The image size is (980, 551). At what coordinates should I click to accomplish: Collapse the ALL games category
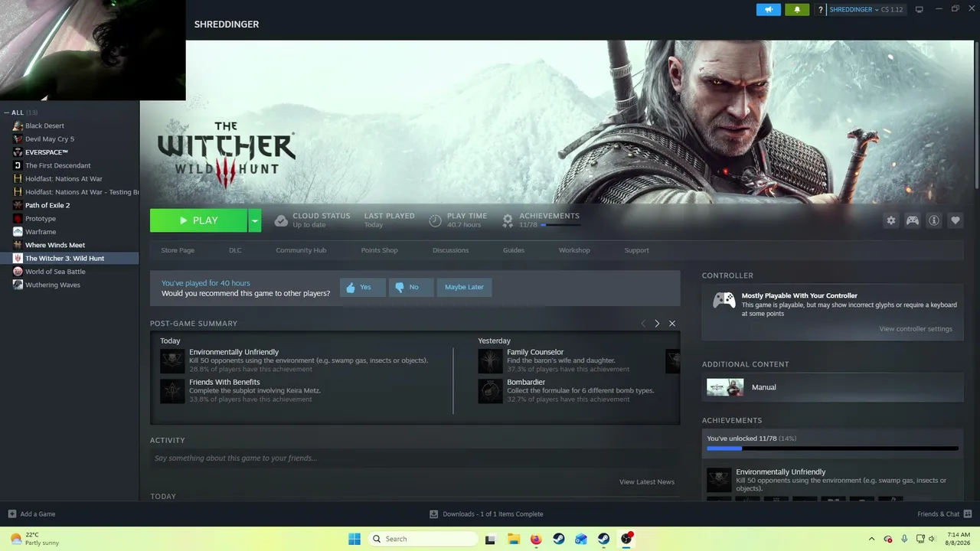[x=6, y=112]
